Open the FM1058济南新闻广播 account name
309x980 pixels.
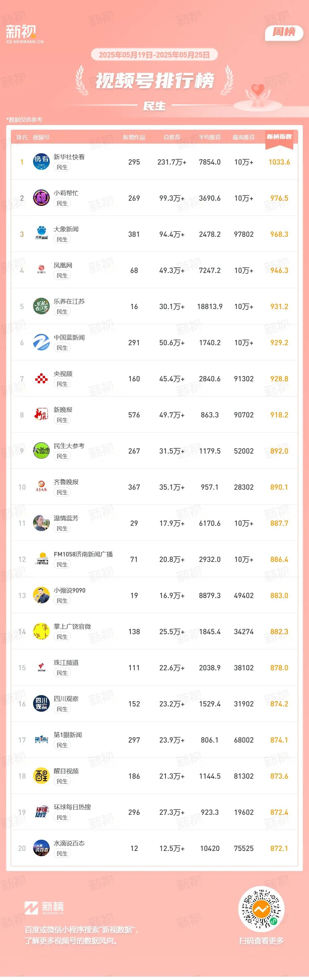click(x=83, y=554)
